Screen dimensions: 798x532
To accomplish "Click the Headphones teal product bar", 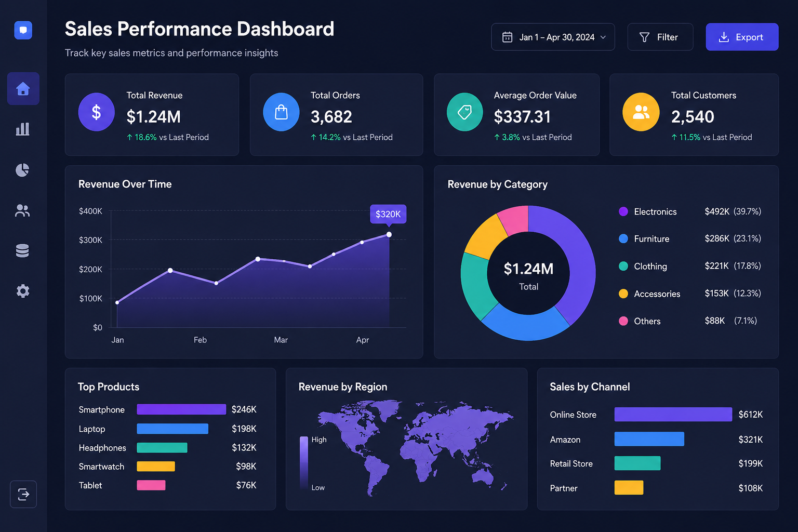I will click(x=162, y=447).
